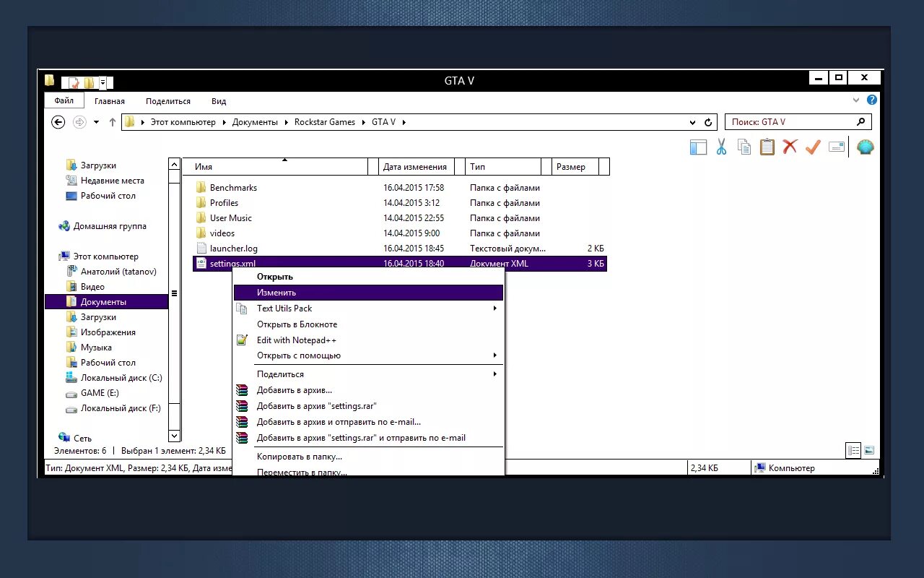Expand breadcrumb arrow after Документы

click(x=287, y=122)
